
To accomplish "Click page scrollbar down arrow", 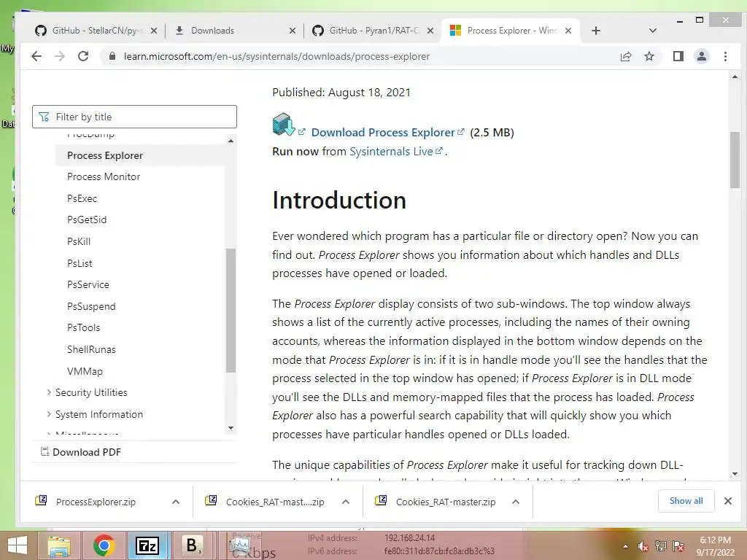I will [x=735, y=474].
